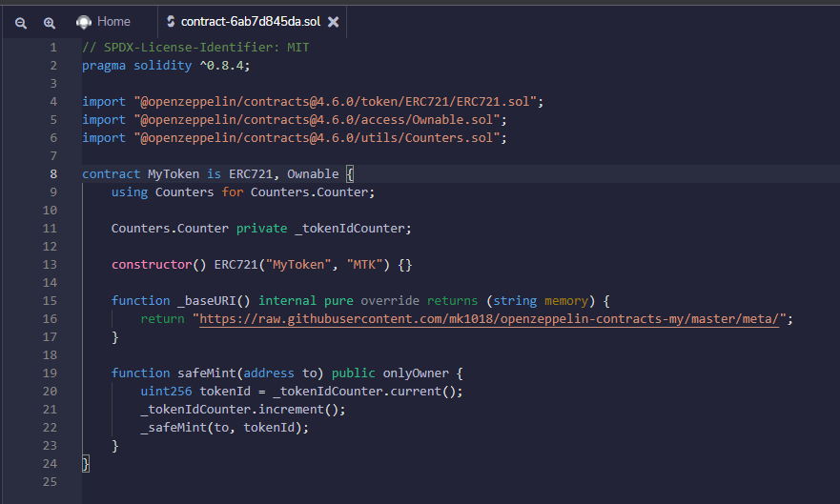This screenshot has width=840, height=504.
Task: Click 'MyToken' in the contract declaration
Action: tap(174, 174)
